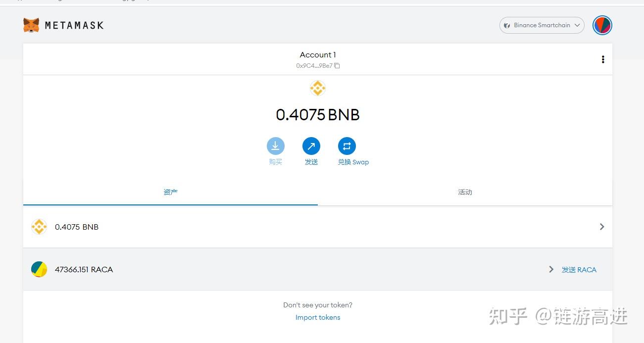Switch to the 资产 (Assets) tab
The image size is (644, 343).
pyautogui.click(x=170, y=193)
